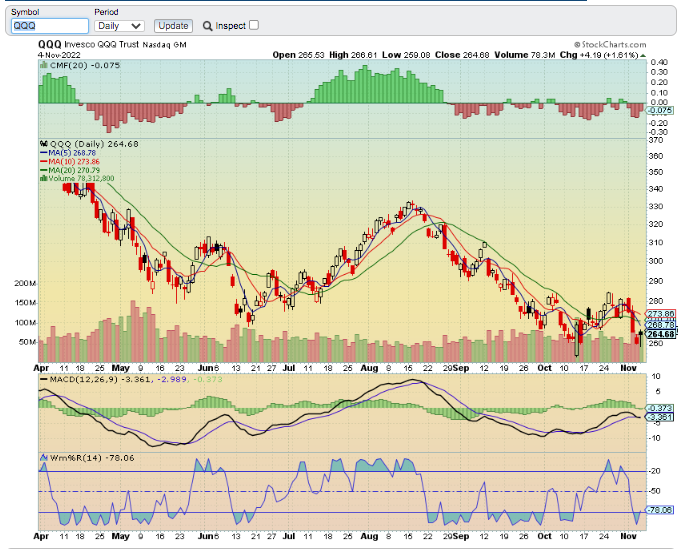Click the Symbol input field containing QQQ

[x=50, y=26]
